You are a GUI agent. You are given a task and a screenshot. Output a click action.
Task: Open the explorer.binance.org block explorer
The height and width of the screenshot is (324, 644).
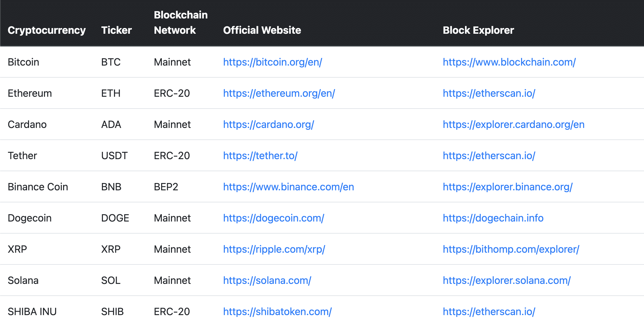pyautogui.click(x=508, y=187)
